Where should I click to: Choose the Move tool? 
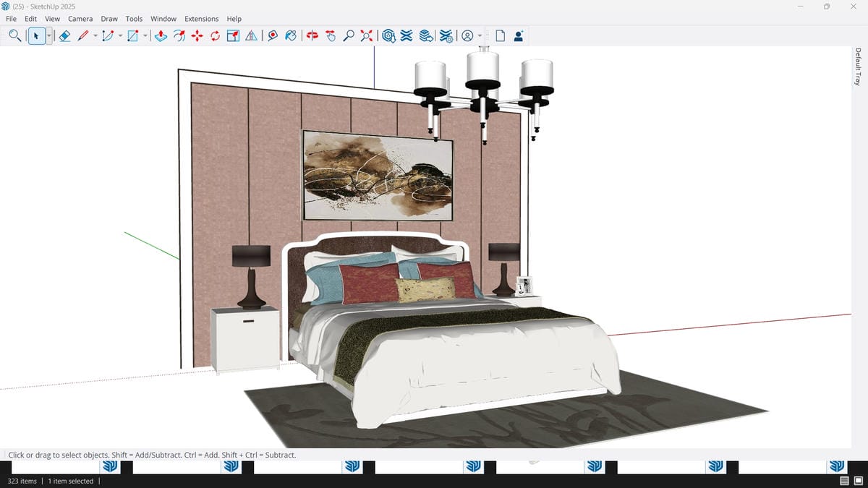pyautogui.click(x=197, y=35)
